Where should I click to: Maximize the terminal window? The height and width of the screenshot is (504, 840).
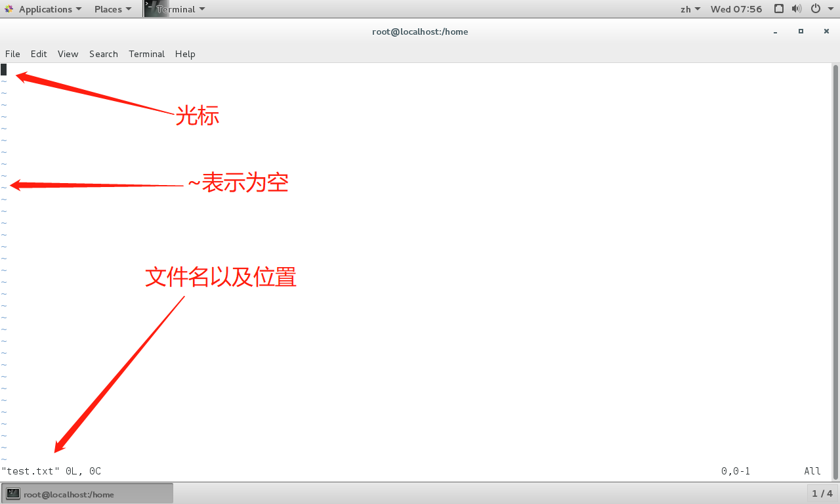tap(801, 31)
